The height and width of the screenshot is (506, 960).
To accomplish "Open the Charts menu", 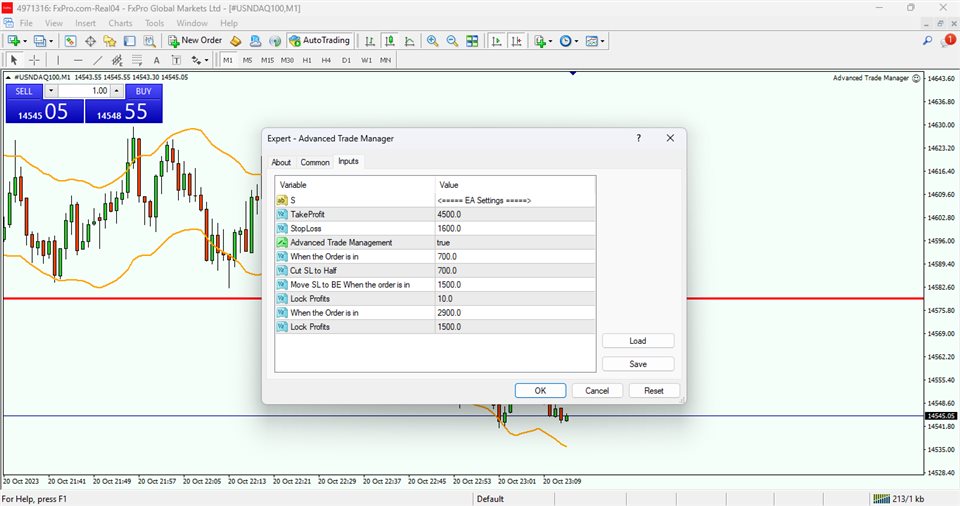I will click(x=120, y=23).
